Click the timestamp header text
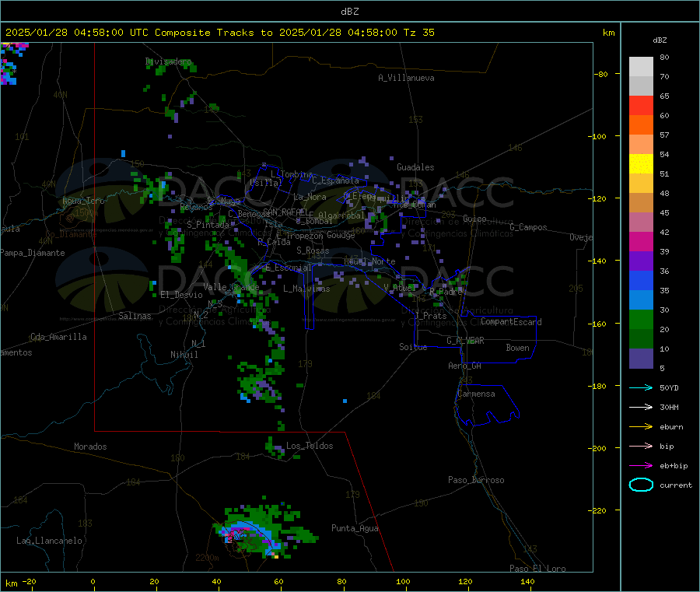700x592 pixels. pos(219,33)
